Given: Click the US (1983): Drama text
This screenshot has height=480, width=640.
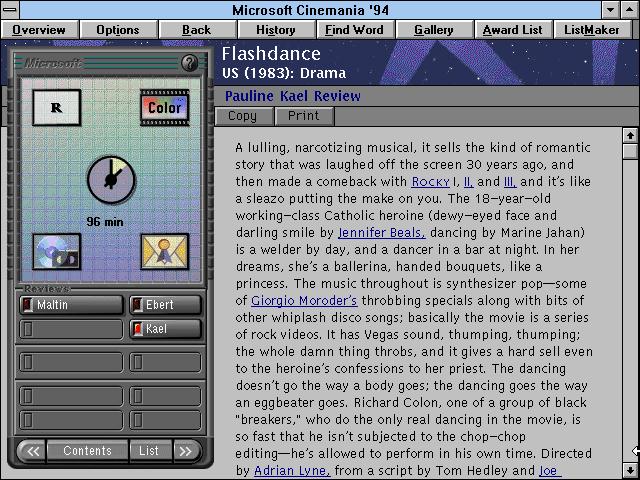Looking at the screenshot, I should (x=284, y=73).
